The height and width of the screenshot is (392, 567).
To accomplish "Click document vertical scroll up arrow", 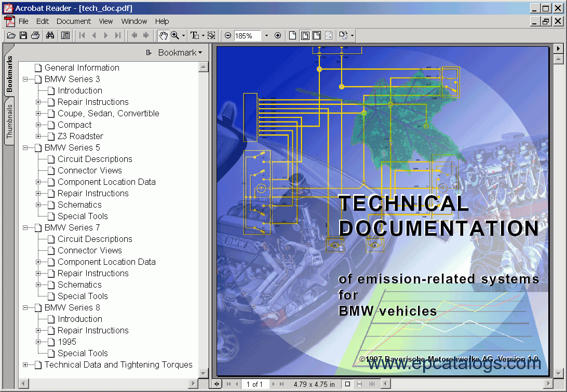I will (558, 59).
